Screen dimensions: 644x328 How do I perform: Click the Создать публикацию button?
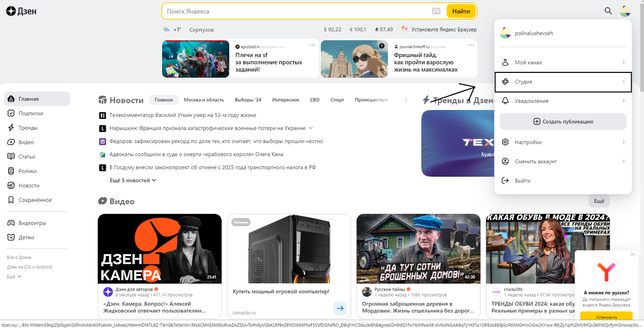tap(563, 122)
